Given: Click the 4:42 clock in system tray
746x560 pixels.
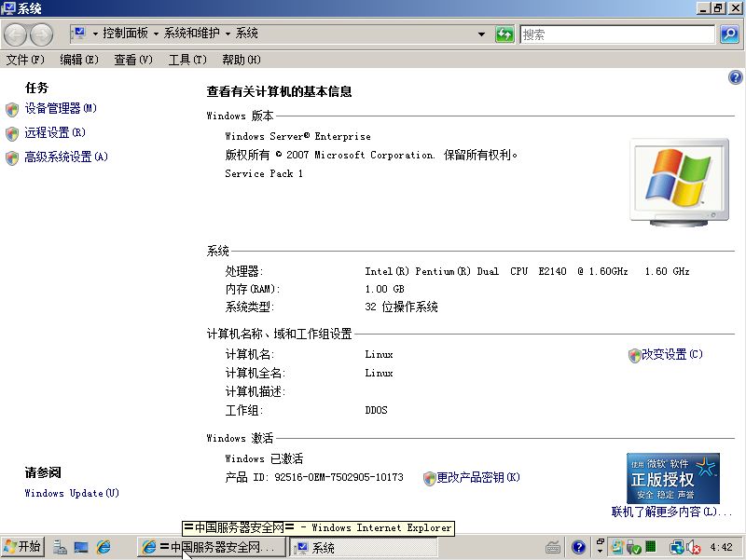Looking at the screenshot, I should (x=722, y=547).
